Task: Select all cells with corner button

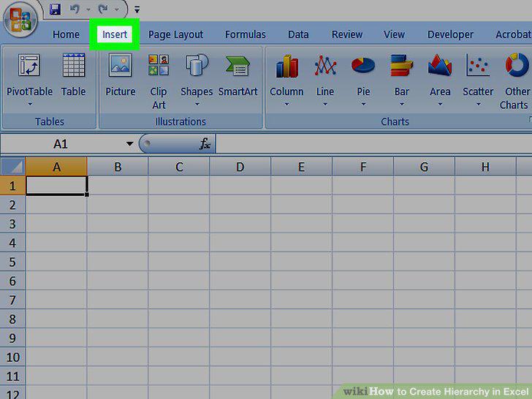Action: pyautogui.click(x=12, y=167)
